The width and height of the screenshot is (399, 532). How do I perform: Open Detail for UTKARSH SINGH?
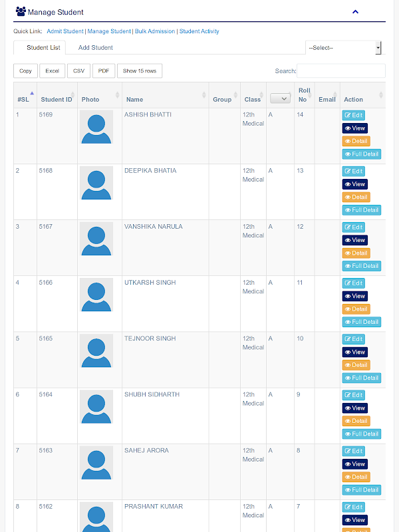(356, 309)
